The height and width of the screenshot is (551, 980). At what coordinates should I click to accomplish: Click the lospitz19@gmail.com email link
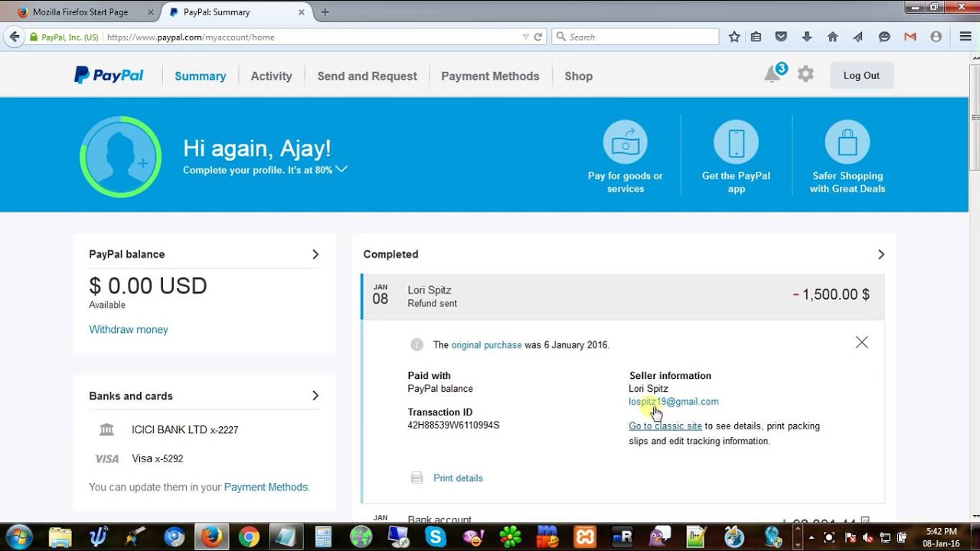[x=674, y=401]
